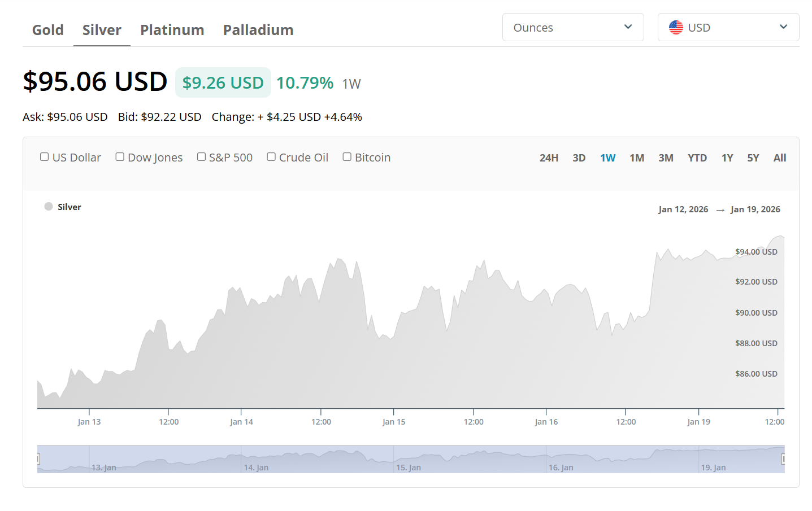Viewport: 812px width, 511px height.
Task: Show the 1Y price chart
Action: click(727, 158)
